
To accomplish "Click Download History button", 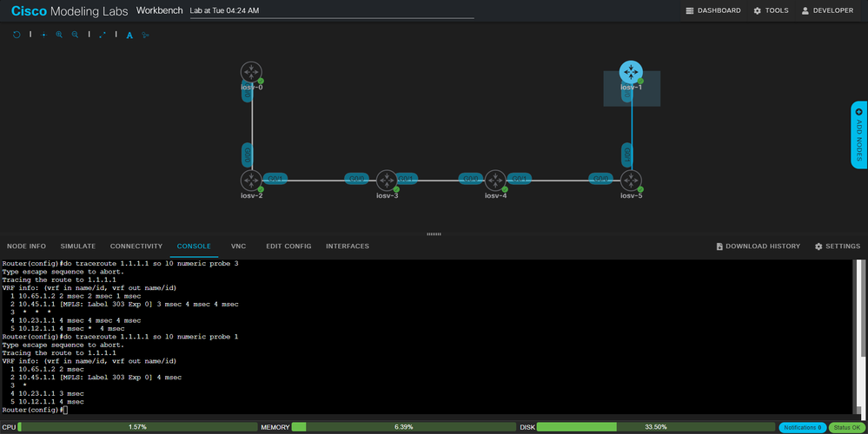I will pyautogui.click(x=758, y=247).
